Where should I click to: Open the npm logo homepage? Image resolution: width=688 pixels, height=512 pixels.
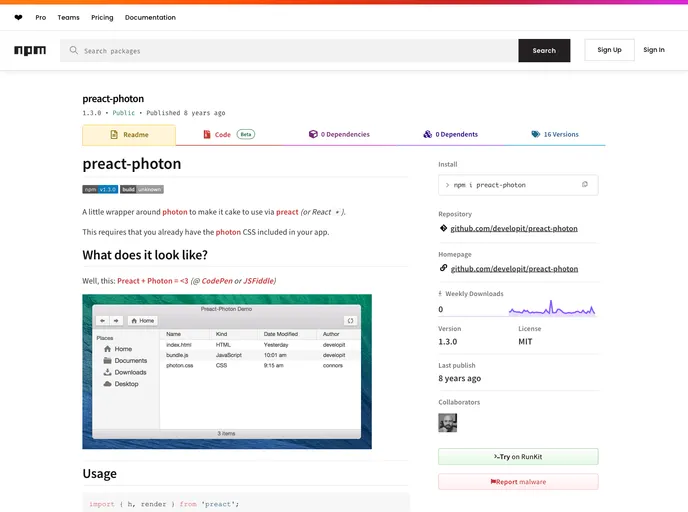tap(30, 50)
